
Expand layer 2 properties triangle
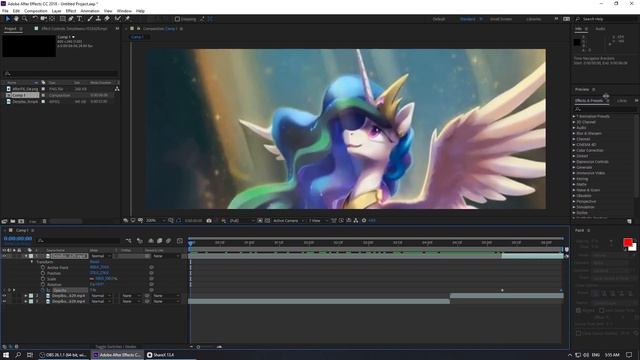point(26,296)
